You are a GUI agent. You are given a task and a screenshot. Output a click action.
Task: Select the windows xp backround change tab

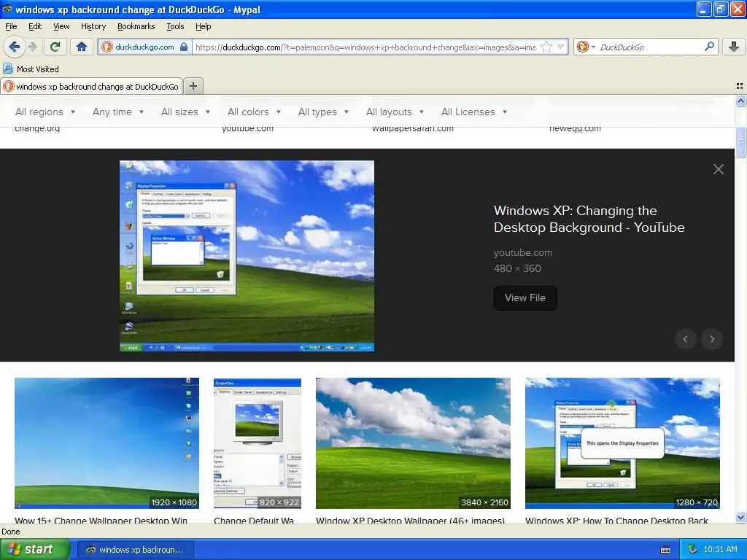[91, 87]
